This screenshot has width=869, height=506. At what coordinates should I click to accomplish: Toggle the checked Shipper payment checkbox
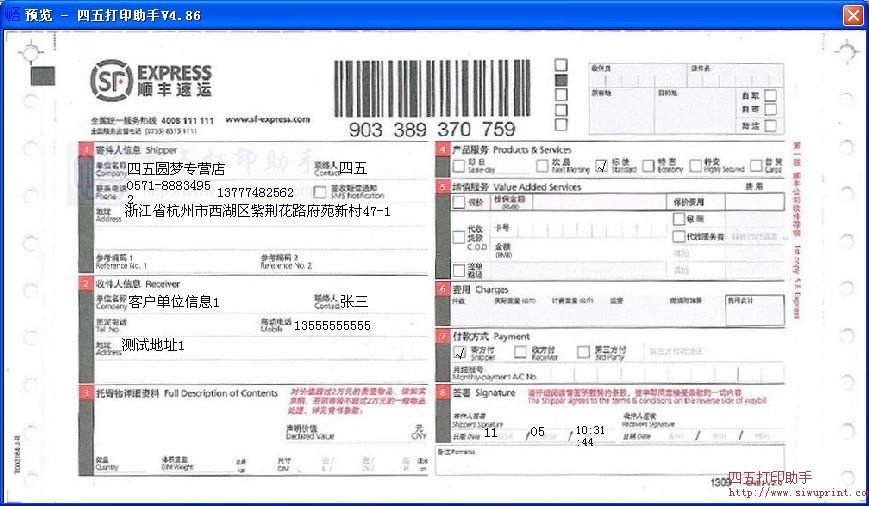tap(459, 352)
